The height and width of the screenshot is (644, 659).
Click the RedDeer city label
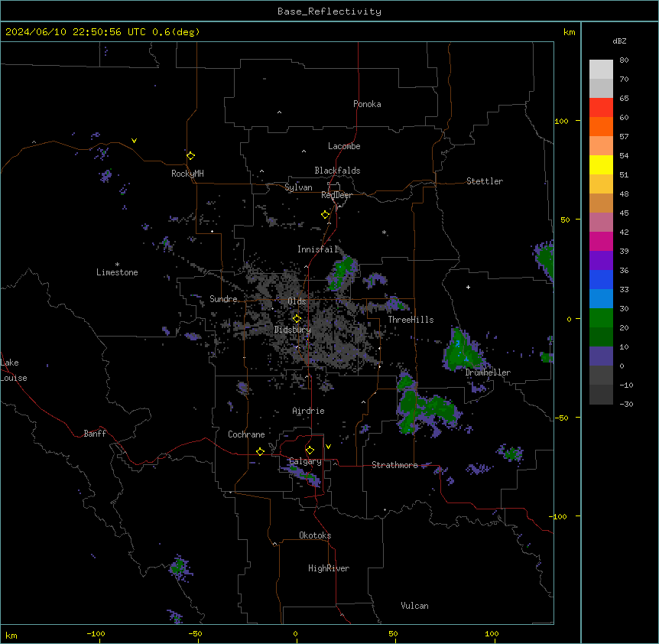tap(336, 195)
